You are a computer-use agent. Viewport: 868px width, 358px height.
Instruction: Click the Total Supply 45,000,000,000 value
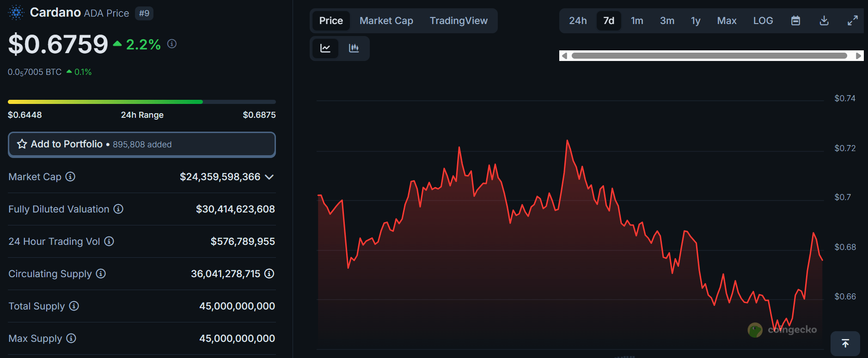(237, 306)
